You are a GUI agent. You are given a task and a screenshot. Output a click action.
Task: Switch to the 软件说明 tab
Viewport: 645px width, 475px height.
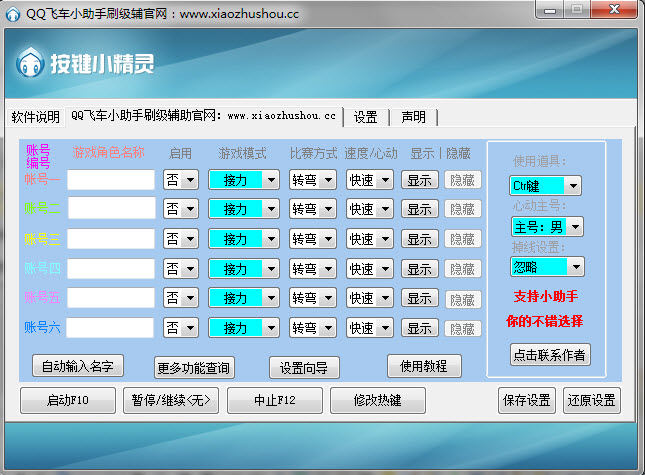[x=35, y=117]
